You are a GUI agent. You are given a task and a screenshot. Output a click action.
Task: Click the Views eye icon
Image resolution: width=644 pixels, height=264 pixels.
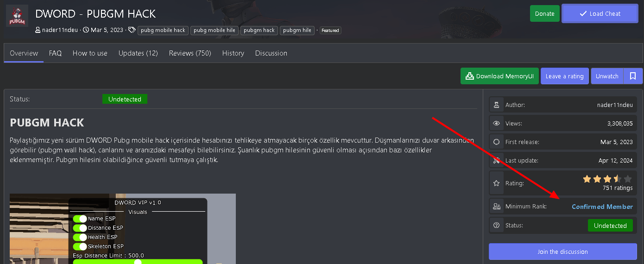click(x=497, y=123)
